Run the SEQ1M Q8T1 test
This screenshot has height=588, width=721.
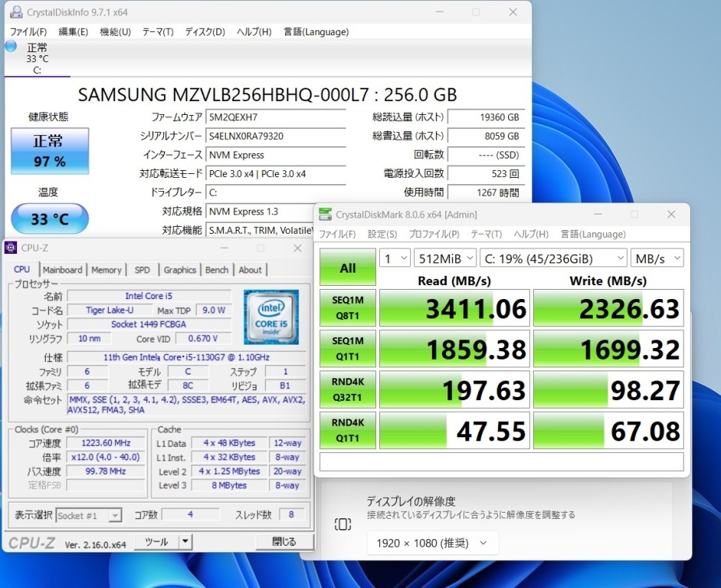347,308
